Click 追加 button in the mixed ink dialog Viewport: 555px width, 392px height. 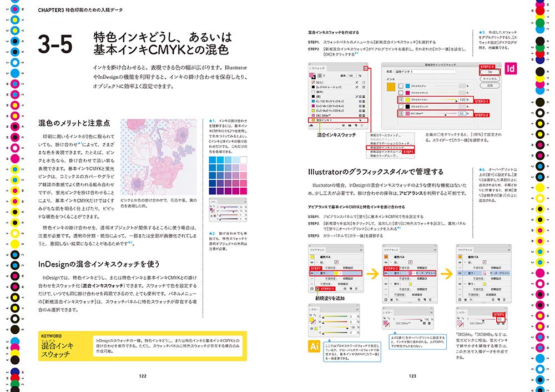[490, 86]
